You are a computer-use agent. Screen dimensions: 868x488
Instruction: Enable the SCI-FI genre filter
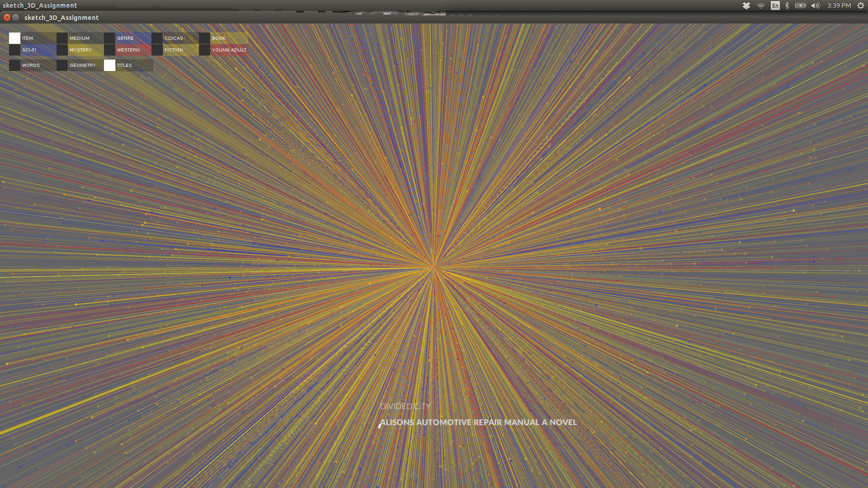point(14,50)
